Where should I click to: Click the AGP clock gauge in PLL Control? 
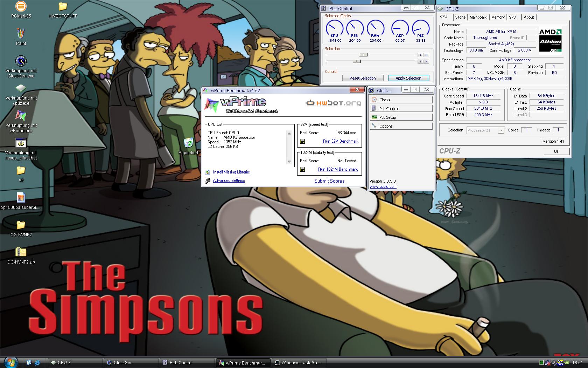(400, 29)
